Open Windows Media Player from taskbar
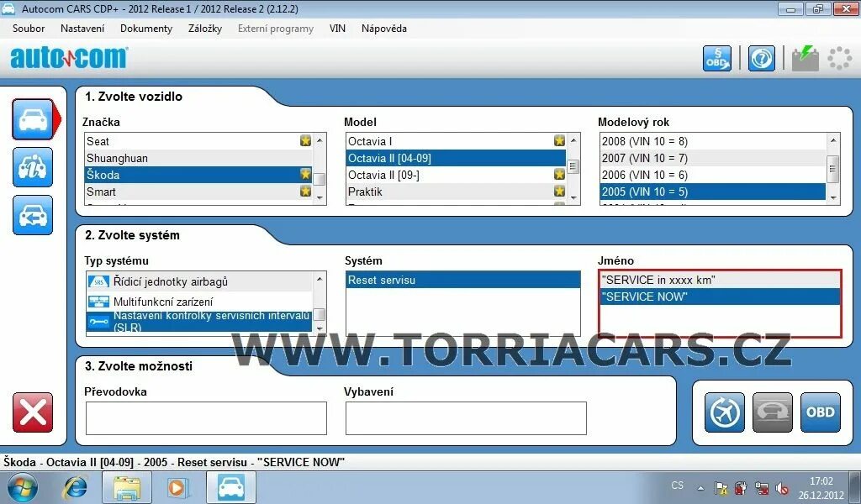 pyautogui.click(x=177, y=487)
